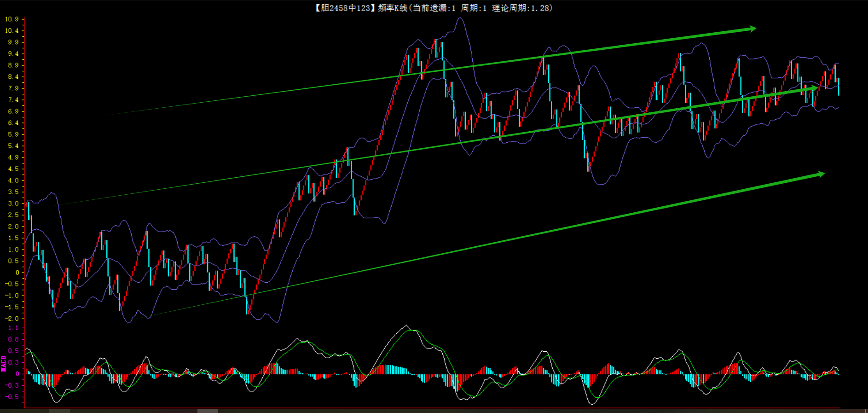Click the 10.9 price axis label
The height and width of the screenshot is (413, 868).
point(12,19)
